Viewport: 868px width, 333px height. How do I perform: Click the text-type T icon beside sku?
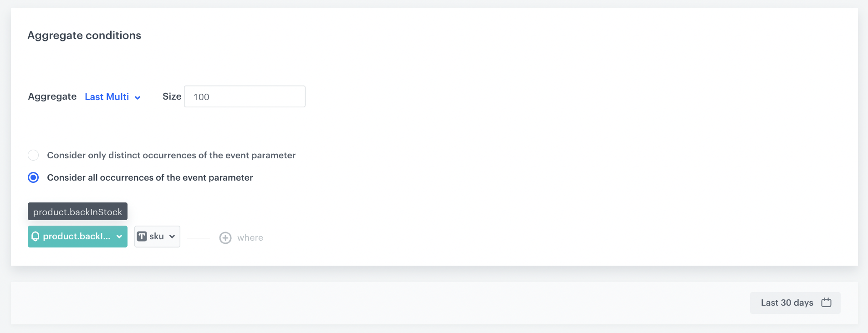pos(142,237)
